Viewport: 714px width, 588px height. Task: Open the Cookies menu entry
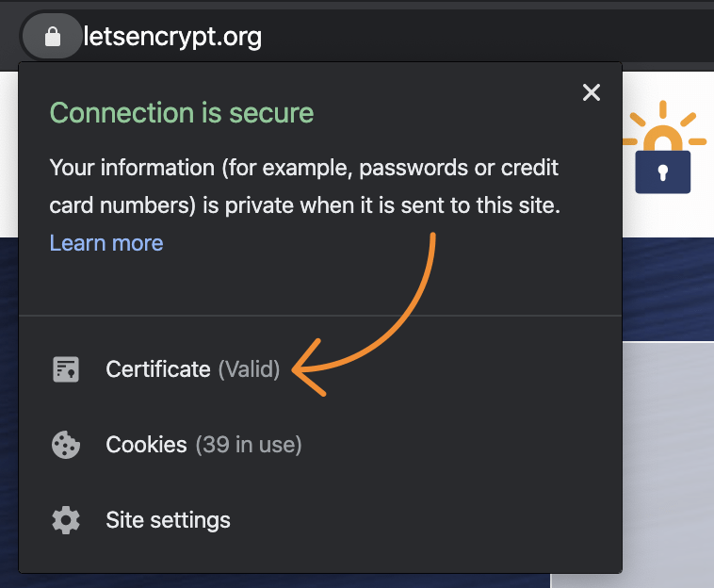[x=146, y=445]
